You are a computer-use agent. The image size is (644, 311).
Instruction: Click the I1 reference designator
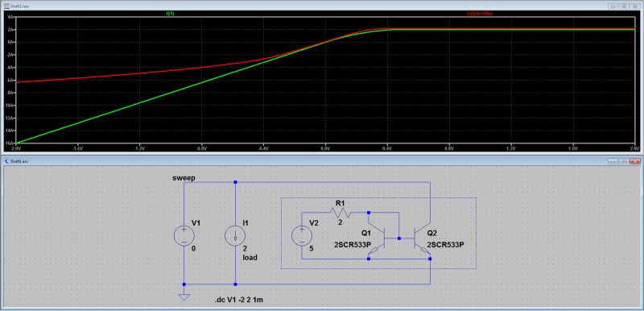point(246,222)
